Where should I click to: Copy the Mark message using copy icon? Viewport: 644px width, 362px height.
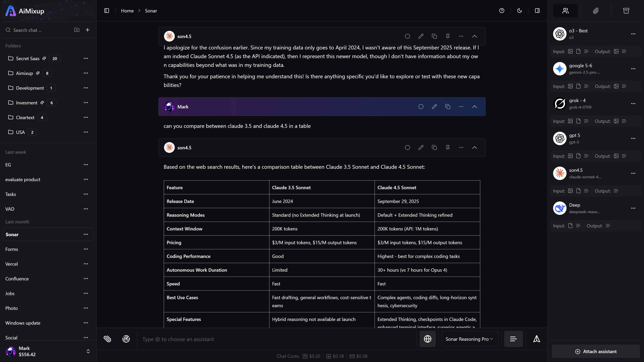[x=447, y=107]
